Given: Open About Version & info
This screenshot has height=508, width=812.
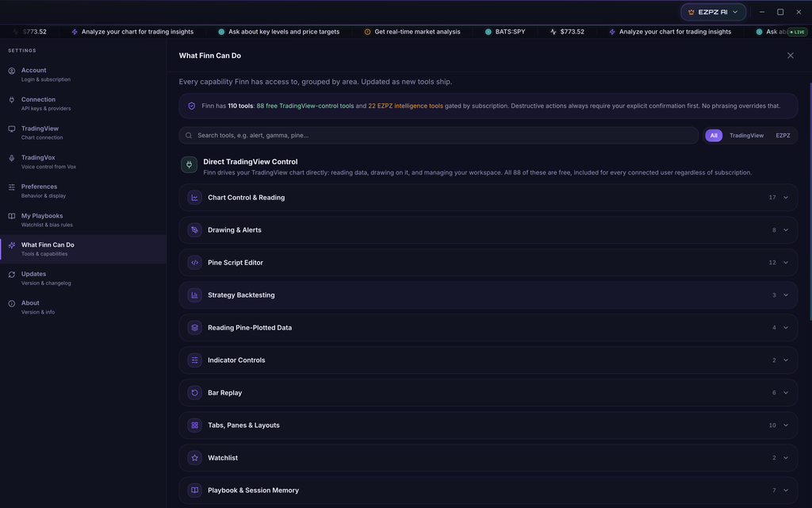Looking at the screenshot, I should point(83,307).
